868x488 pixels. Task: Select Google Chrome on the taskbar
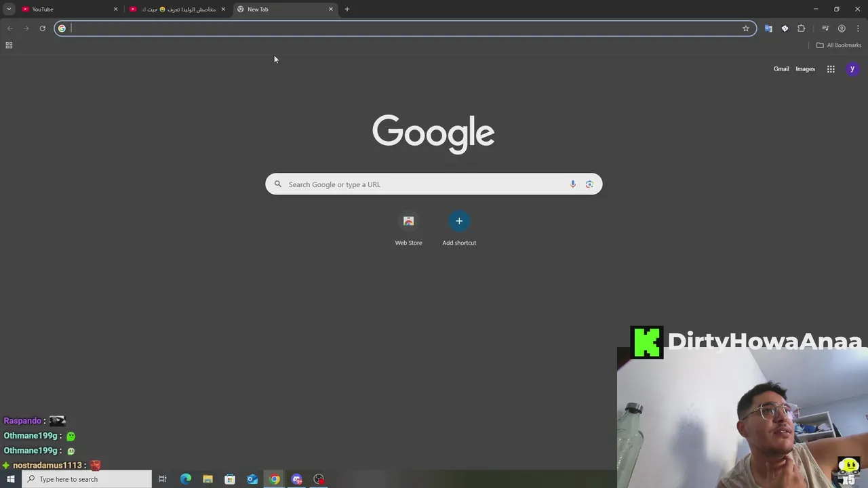(x=274, y=479)
